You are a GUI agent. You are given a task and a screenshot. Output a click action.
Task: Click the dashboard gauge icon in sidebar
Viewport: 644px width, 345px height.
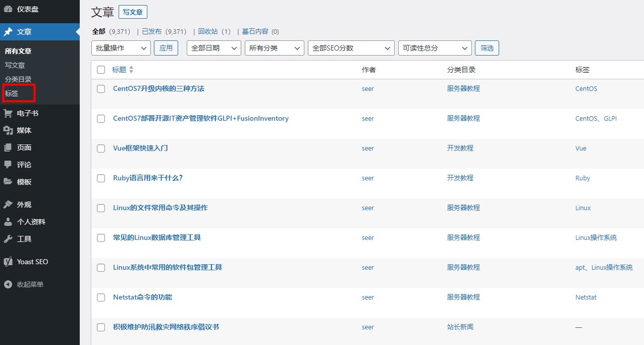point(8,9)
